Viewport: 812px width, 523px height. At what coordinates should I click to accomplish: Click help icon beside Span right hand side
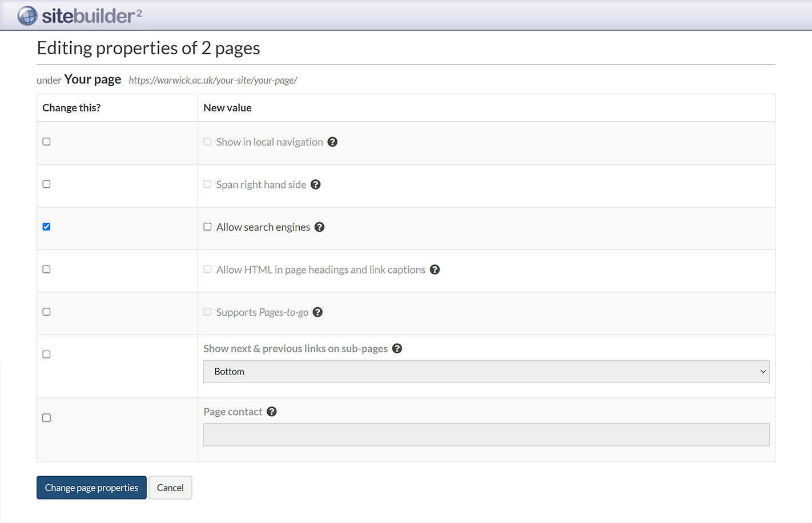point(316,184)
